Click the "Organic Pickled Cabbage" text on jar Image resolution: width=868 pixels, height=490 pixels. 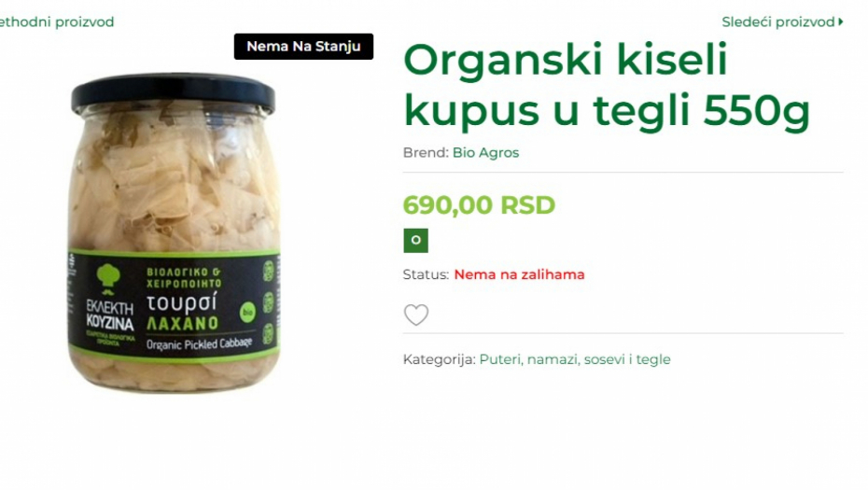coord(200,343)
